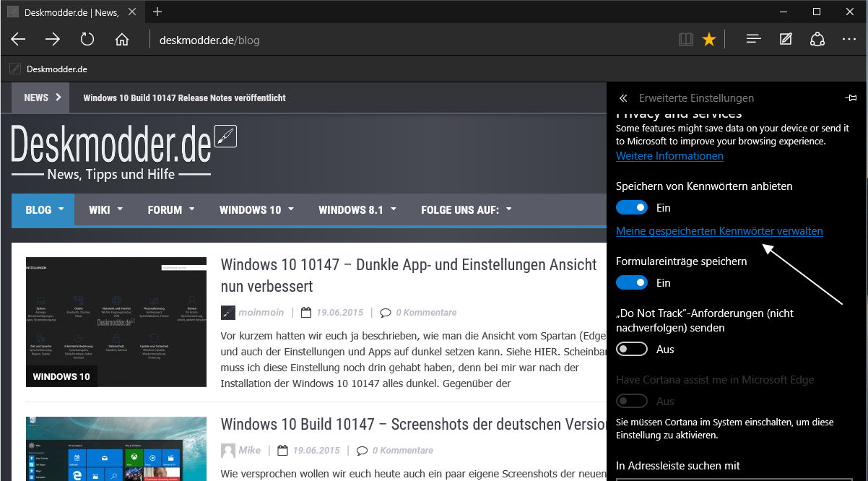
Task: Expand the WIKI dropdown
Action: [x=105, y=210]
